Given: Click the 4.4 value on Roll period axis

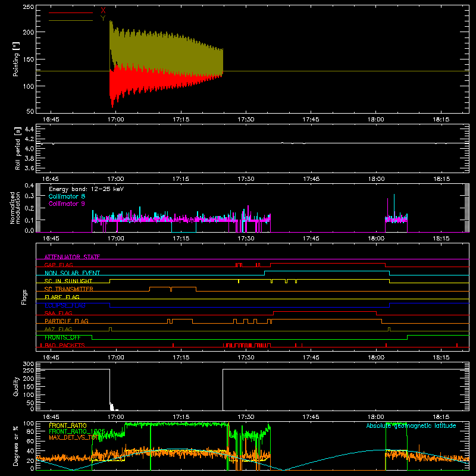Looking at the screenshot, I should coord(29,129).
